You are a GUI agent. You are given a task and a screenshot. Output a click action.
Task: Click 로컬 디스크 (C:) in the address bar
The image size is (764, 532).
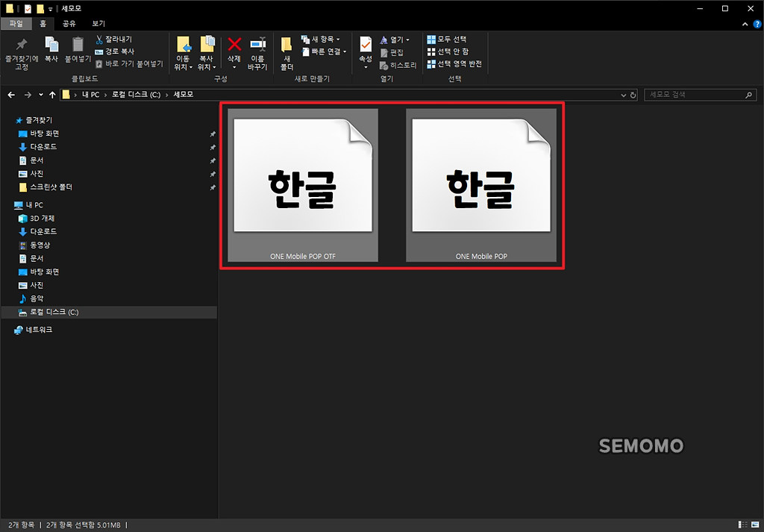click(137, 95)
